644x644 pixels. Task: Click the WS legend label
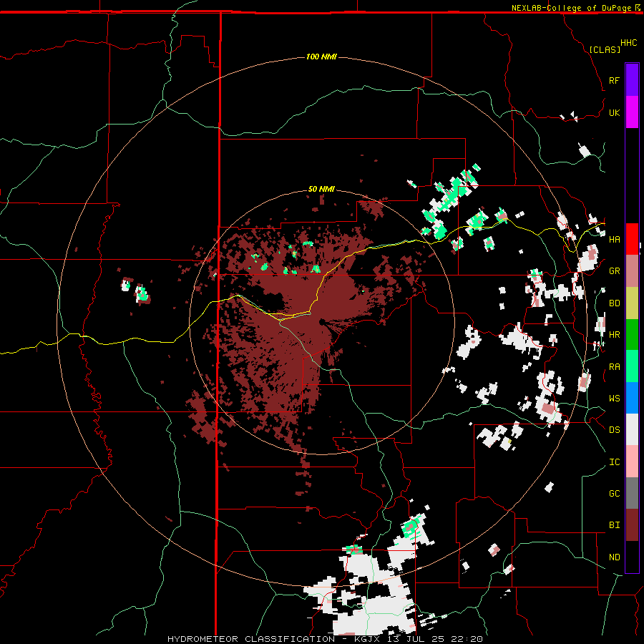point(614,398)
